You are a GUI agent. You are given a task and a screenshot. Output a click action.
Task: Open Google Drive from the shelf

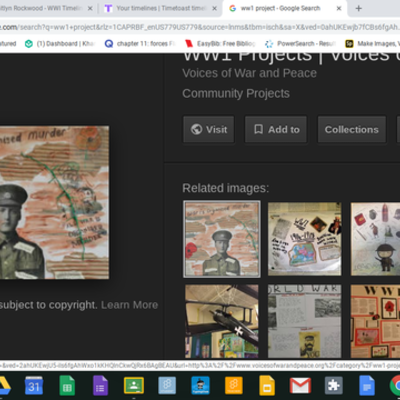click(4, 386)
